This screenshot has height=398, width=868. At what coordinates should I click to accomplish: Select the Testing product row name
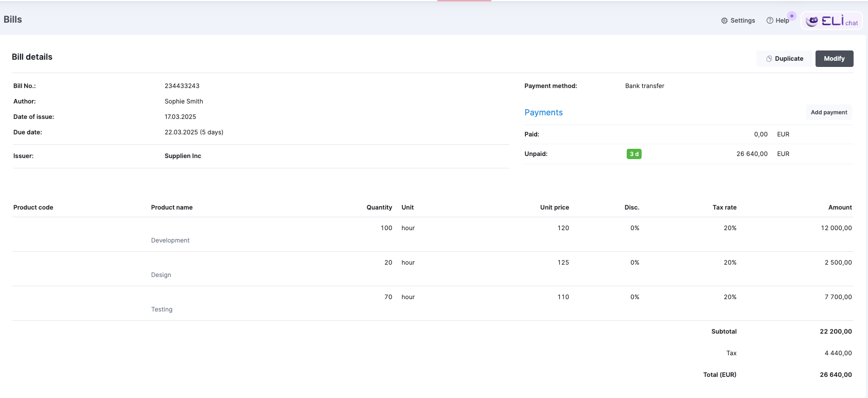pyautogui.click(x=162, y=309)
